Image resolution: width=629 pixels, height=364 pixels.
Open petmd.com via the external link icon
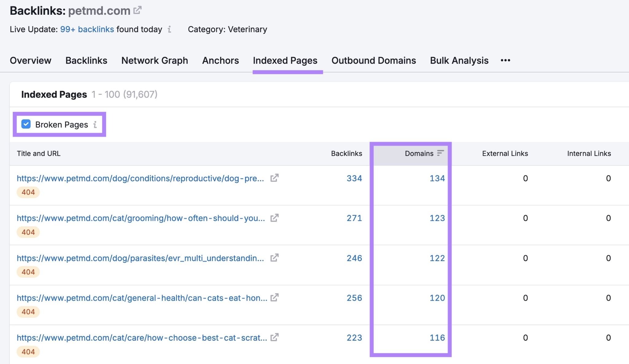[137, 10]
